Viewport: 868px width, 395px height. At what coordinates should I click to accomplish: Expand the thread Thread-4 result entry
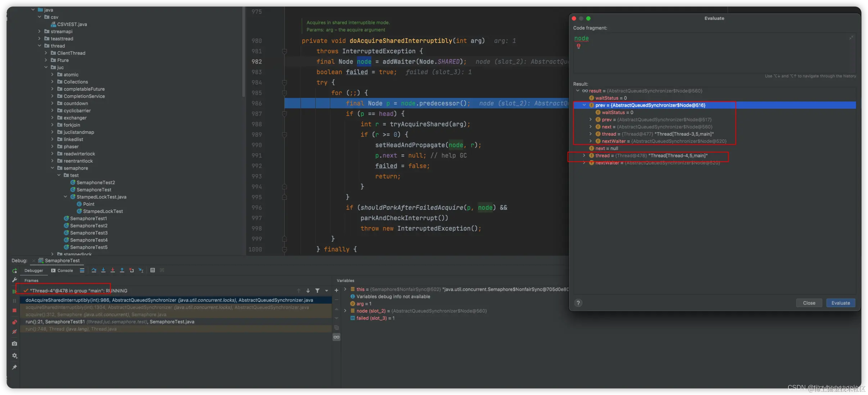click(584, 155)
